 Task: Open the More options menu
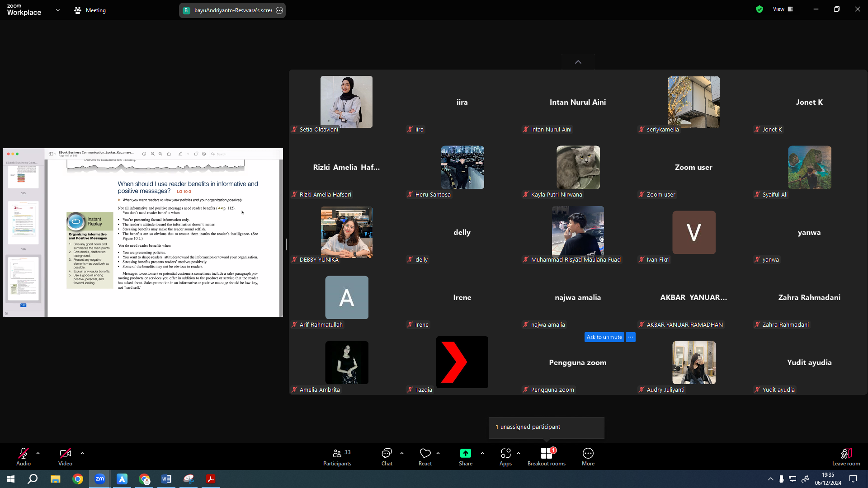tap(588, 456)
